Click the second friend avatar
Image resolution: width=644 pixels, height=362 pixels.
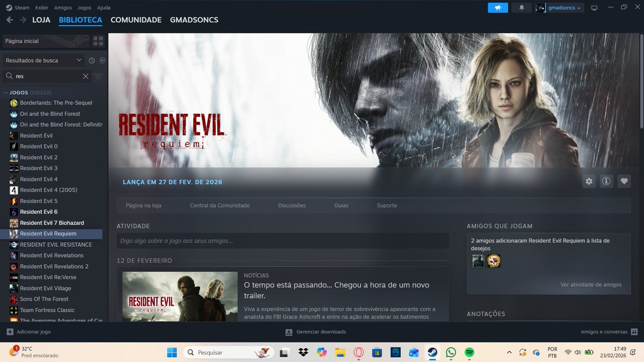(494, 261)
